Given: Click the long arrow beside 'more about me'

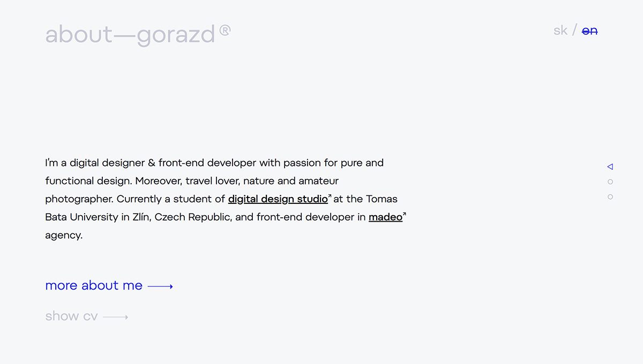Looking at the screenshot, I should pyautogui.click(x=160, y=286).
